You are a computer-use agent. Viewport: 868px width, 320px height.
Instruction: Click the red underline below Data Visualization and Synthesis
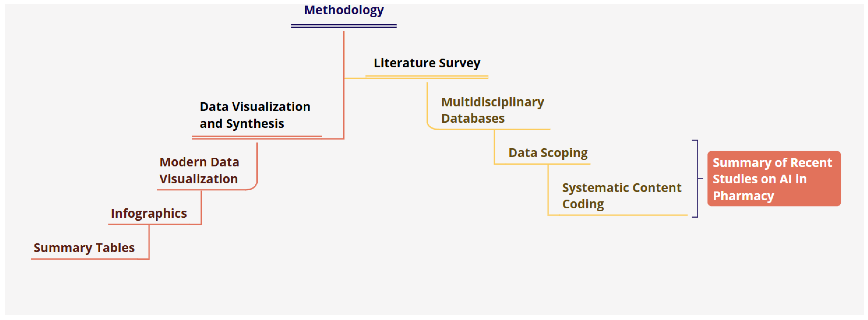coord(256,137)
